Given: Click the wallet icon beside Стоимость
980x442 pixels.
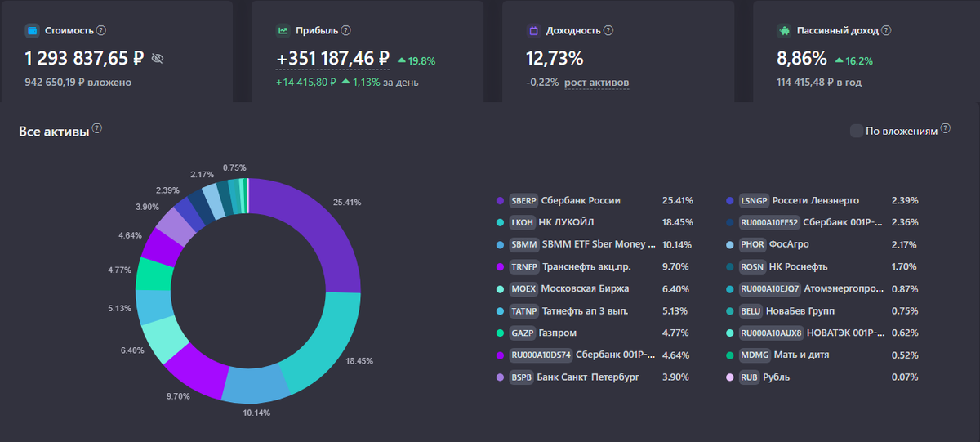Looking at the screenshot, I should (32, 31).
